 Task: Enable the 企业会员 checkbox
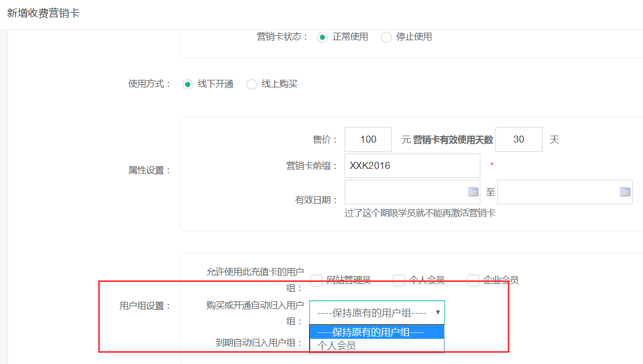point(473,280)
